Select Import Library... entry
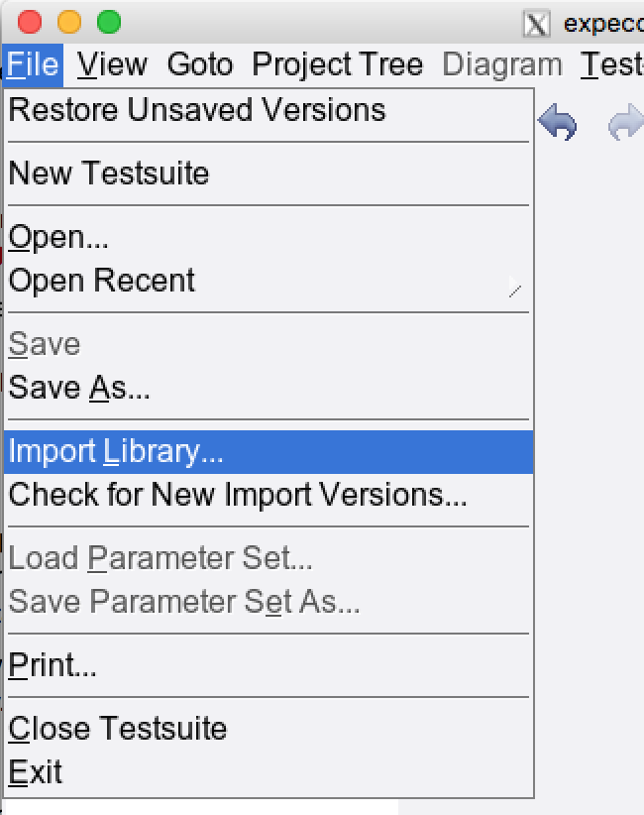Screen dimensions: 644x815 [x=116, y=451]
